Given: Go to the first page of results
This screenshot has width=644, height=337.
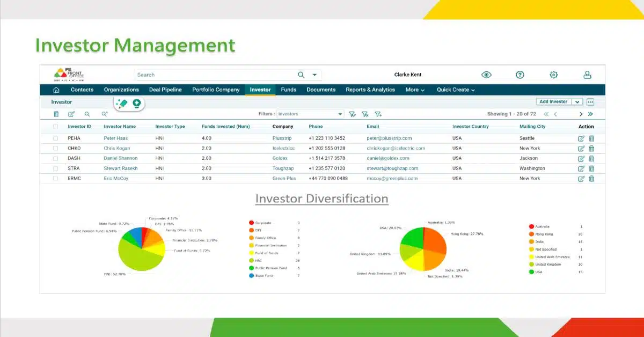Looking at the screenshot, I should (x=546, y=114).
